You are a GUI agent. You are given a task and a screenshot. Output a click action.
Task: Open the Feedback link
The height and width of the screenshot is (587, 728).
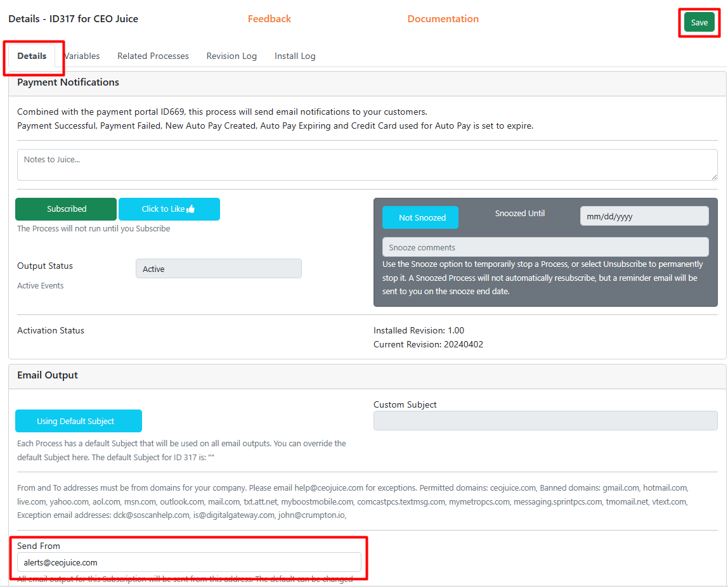(x=270, y=19)
